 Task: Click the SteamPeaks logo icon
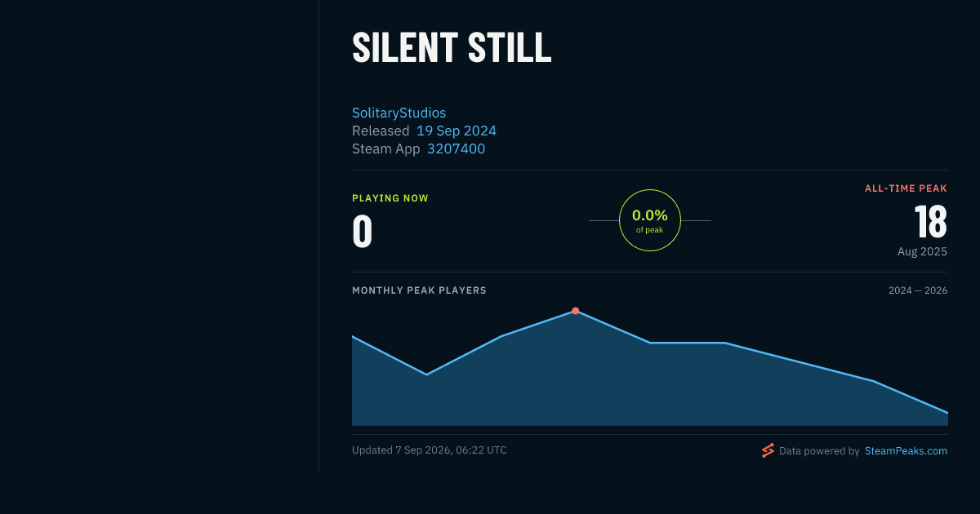pos(768,450)
